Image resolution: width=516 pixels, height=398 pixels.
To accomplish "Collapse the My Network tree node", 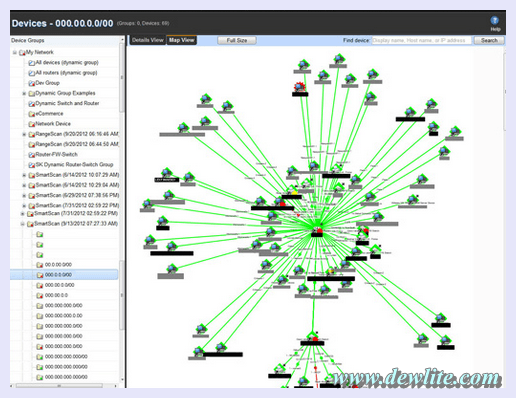I will point(15,52).
